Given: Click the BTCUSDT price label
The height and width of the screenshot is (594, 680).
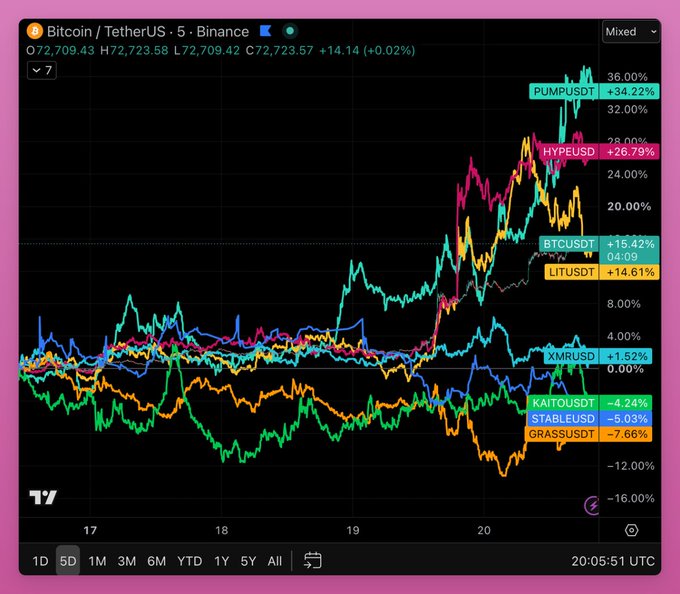Looking at the screenshot, I should click(569, 244).
